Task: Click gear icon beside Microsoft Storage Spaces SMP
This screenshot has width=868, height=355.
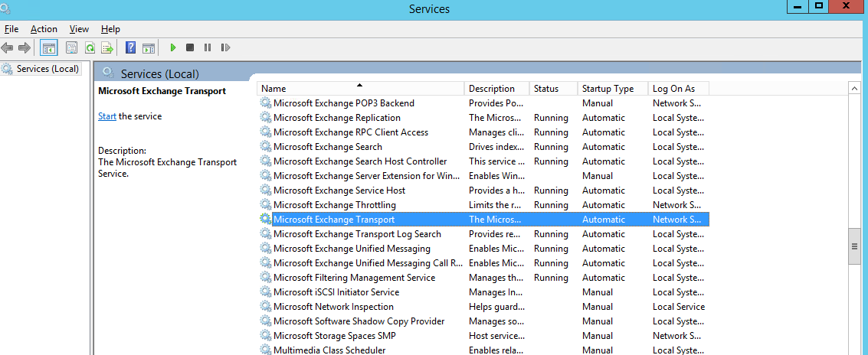Action: 266,336
